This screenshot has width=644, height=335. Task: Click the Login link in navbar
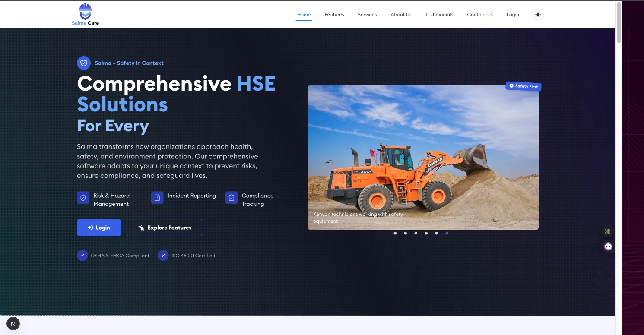point(513,15)
